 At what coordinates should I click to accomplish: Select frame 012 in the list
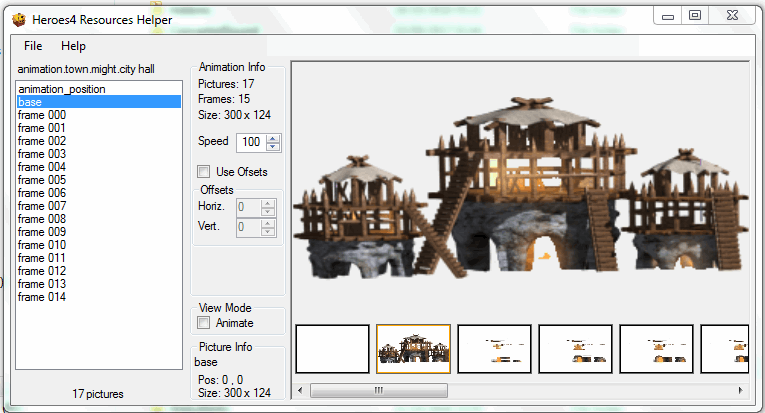click(x=99, y=271)
